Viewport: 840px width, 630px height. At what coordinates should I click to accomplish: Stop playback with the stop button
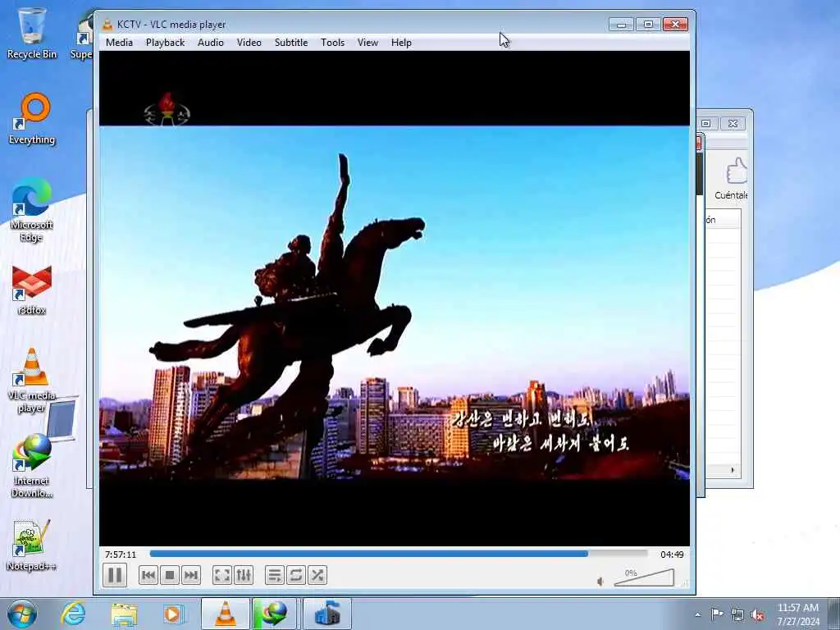[170, 575]
